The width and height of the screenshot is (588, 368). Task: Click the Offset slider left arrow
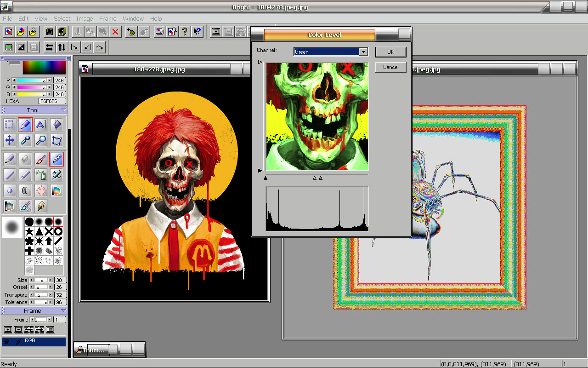pyautogui.click(x=32, y=287)
